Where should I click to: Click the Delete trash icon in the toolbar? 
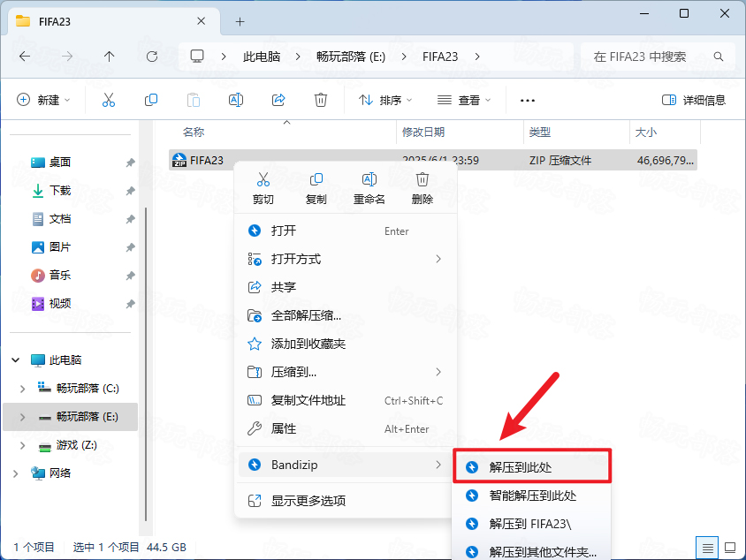click(321, 101)
